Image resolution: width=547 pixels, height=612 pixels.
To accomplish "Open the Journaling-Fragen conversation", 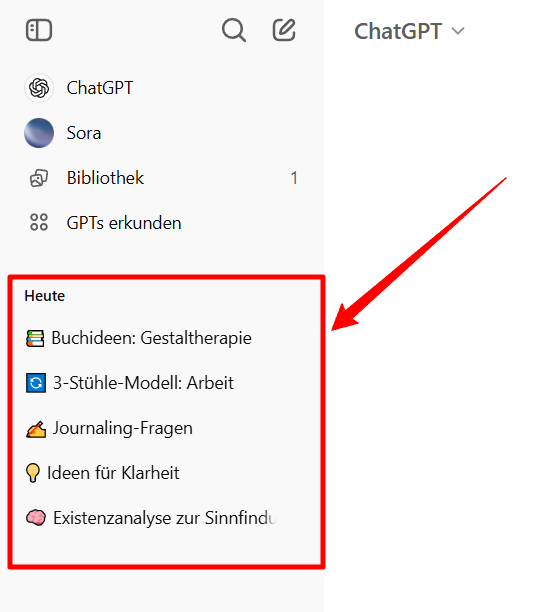I will [x=161, y=428].
